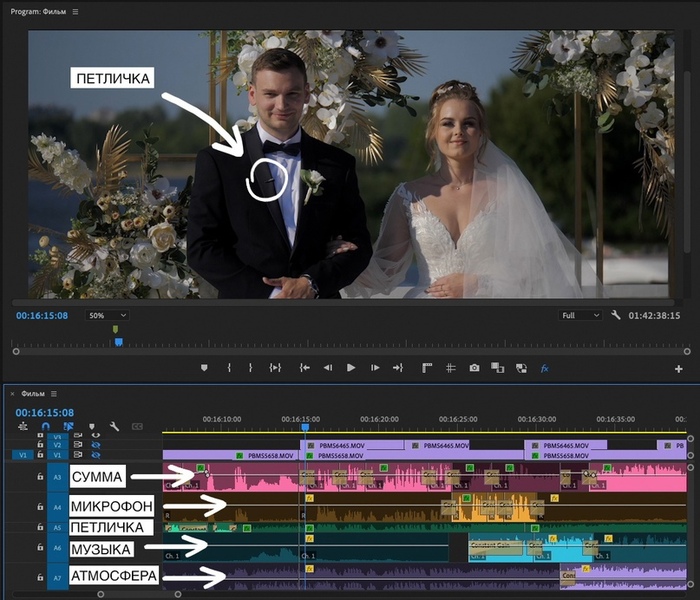
Task: Toggle the timeline Snap magnet icon
Action: [x=45, y=426]
